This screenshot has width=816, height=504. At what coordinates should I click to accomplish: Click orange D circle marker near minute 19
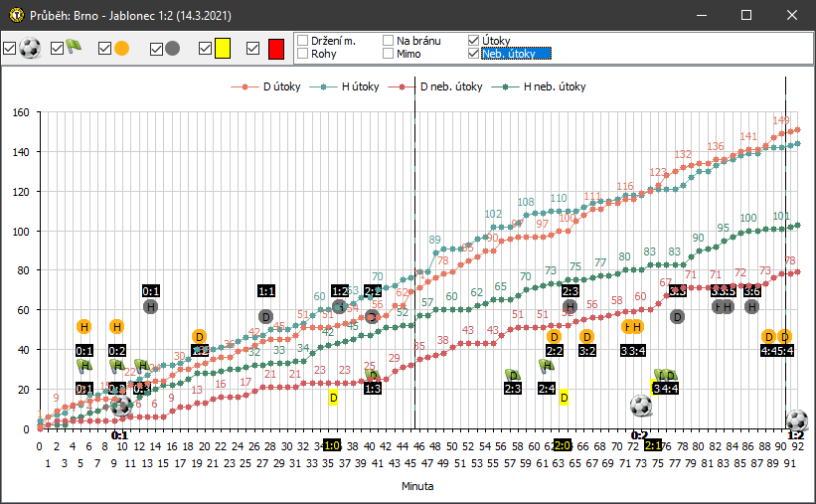click(x=199, y=337)
